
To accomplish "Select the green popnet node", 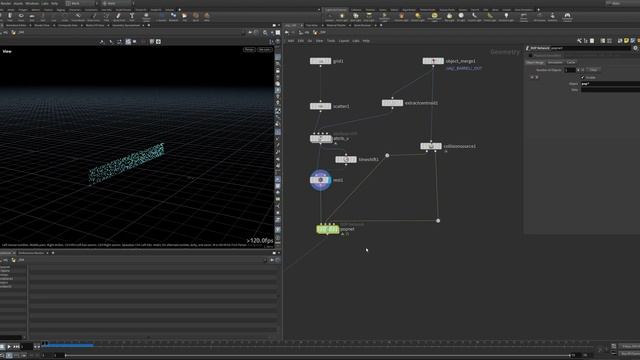I will tap(327, 229).
